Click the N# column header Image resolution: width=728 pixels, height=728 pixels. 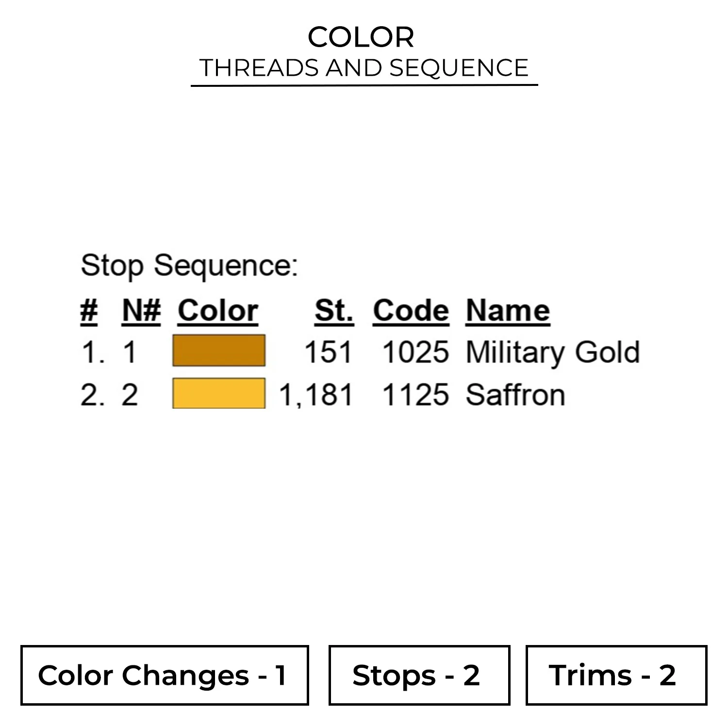(x=141, y=310)
